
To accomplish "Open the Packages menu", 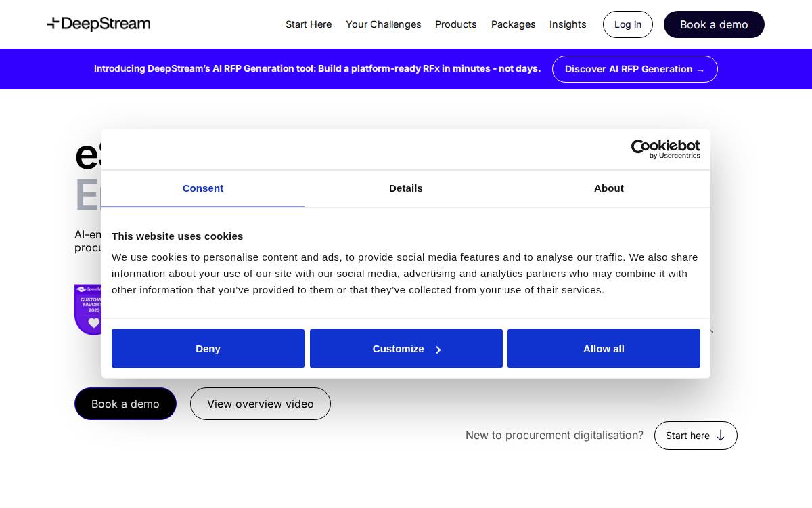I will point(514,24).
